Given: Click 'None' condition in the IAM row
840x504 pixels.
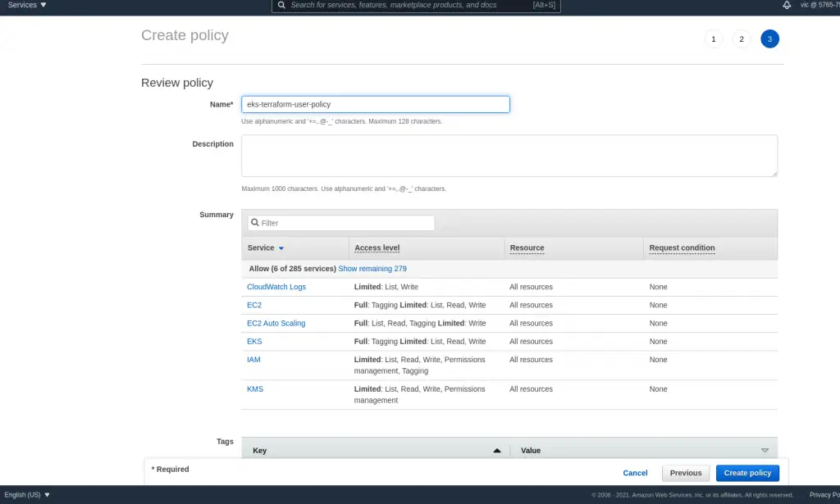Looking at the screenshot, I should tap(658, 360).
